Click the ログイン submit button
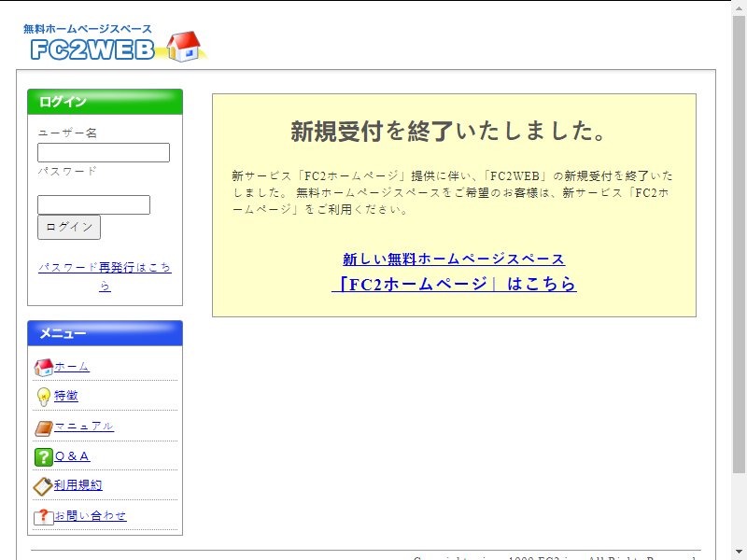 [x=69, y=227]
